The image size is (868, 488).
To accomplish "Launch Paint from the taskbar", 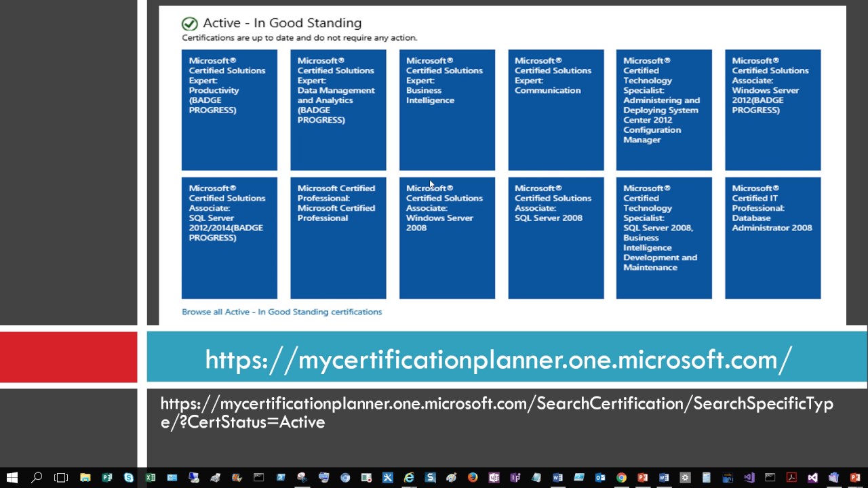I will (452, 477).
